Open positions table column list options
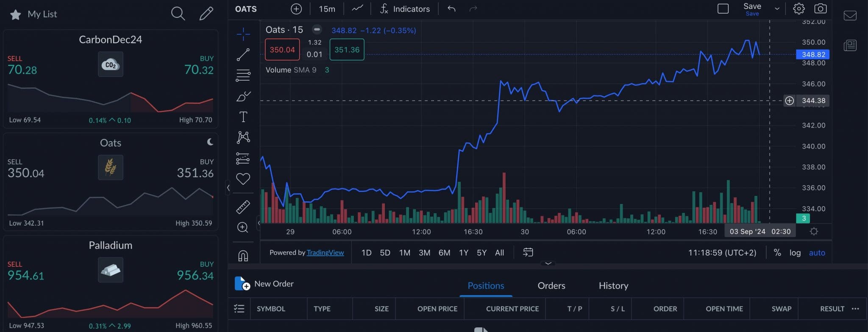This screenshot has width=868, height=332. (239, 309)
